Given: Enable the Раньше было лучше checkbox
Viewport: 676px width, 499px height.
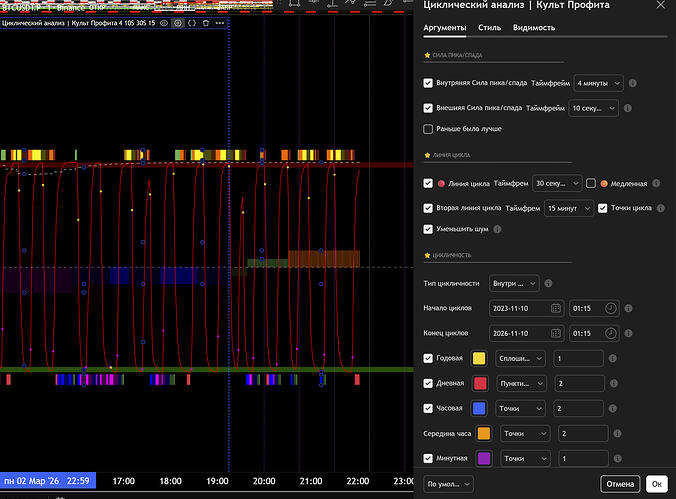Looking at the screenshot, I should (x=428, y=128).
